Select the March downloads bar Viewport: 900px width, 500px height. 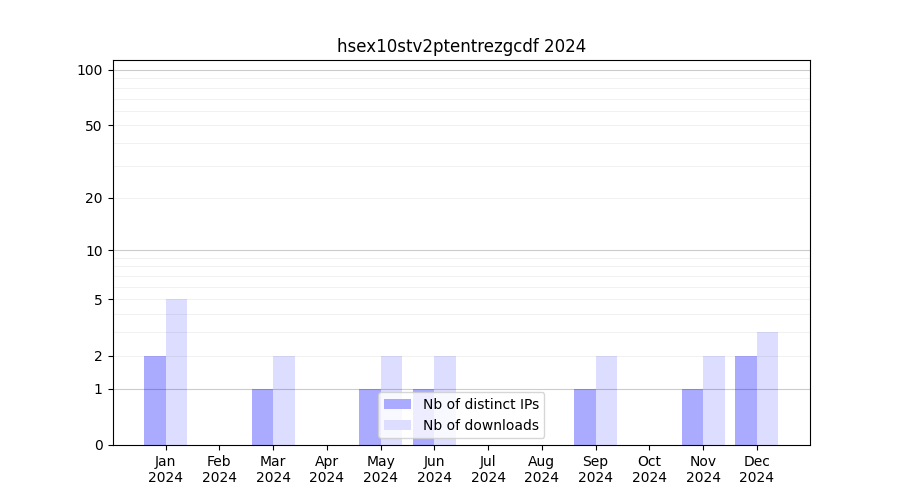click(x=284, y=400)
